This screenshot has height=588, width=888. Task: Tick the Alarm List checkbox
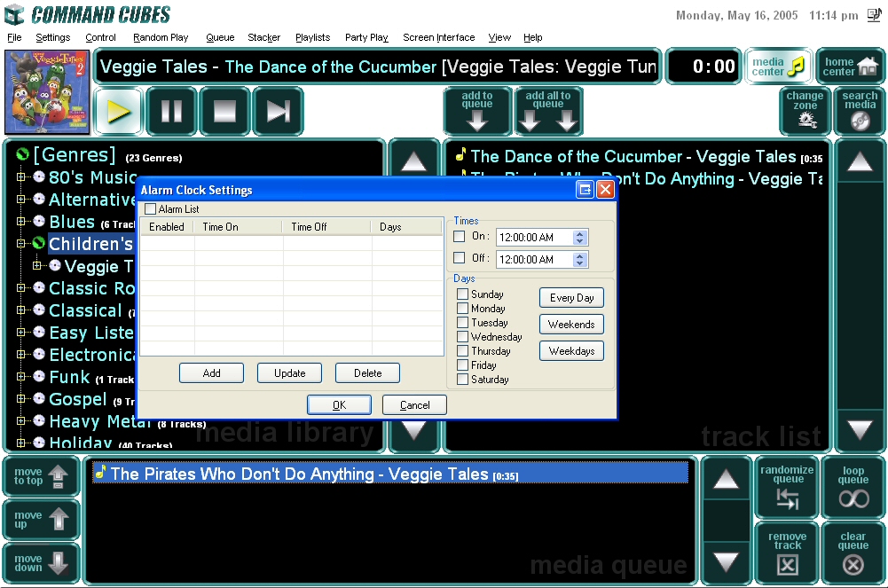(x=150, y=209)
